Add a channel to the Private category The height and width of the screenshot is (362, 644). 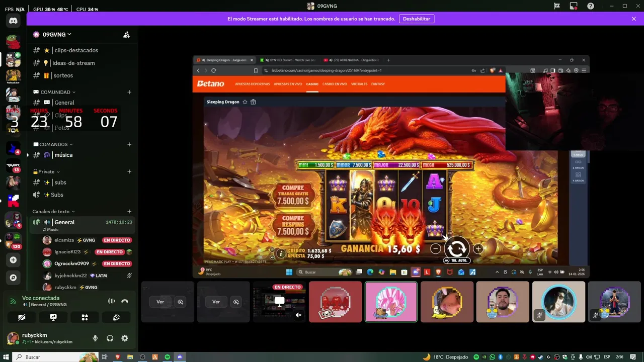(x=129, y=171)
